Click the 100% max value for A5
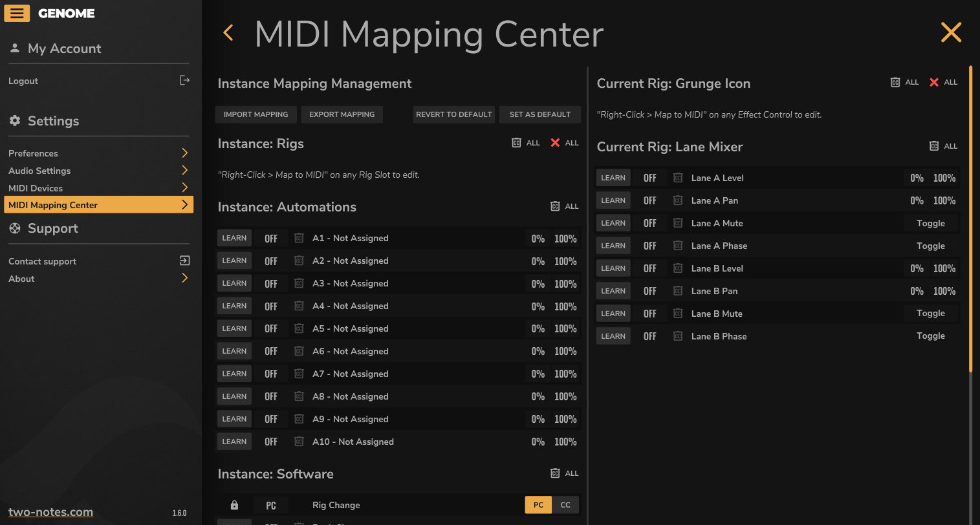Image resolution: width=980 pixels, height=525 pixels. point(565,328)
